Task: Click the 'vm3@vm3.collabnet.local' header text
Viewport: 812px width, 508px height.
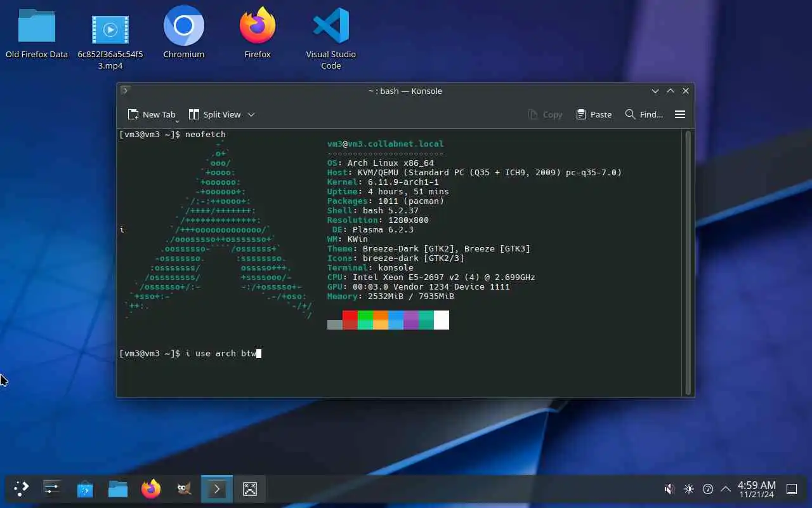Action: point(386,144)
